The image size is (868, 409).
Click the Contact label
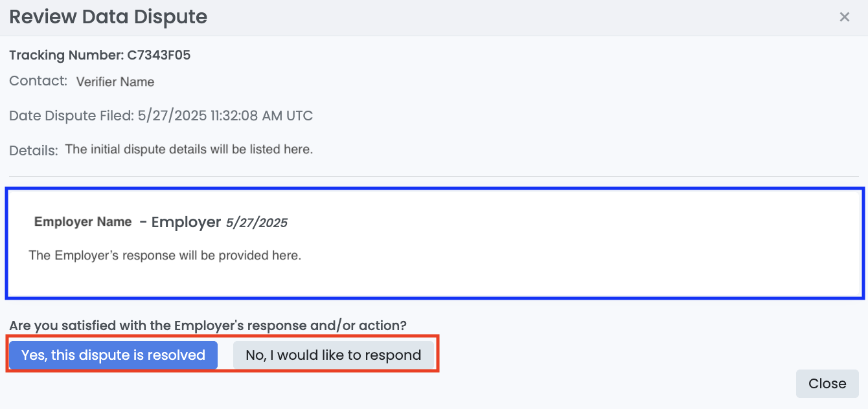[38, 81]
